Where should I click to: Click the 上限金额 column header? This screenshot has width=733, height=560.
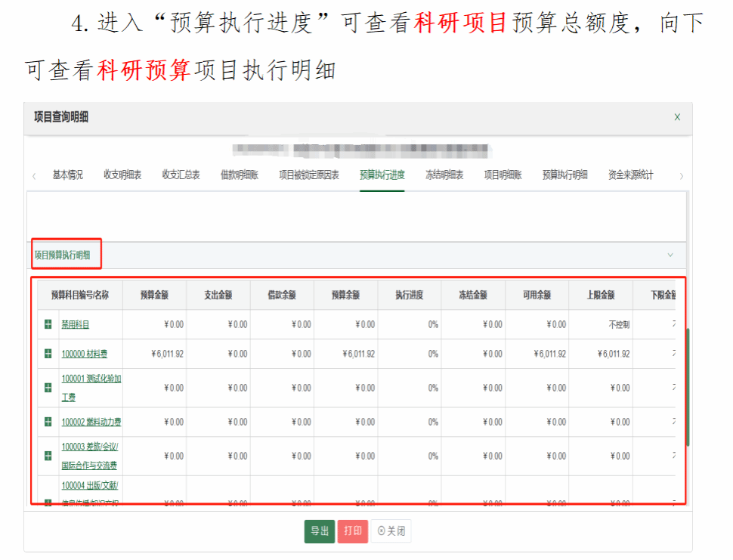601,295
